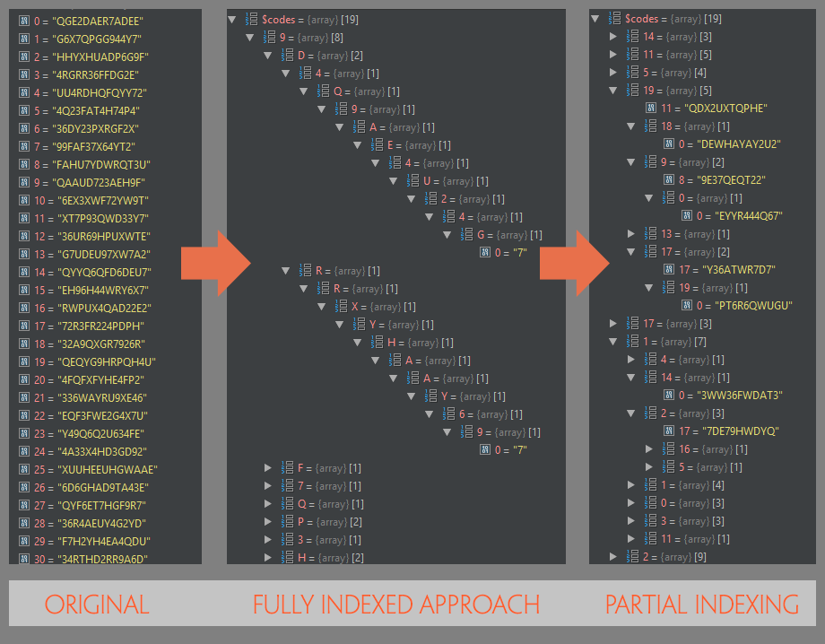Viewport: 825px width, 644px height.
Task: Collapse $codes in the FULLY INDEXED APPROACH panel
Action: pyautogui.click(x=232, y=20)
